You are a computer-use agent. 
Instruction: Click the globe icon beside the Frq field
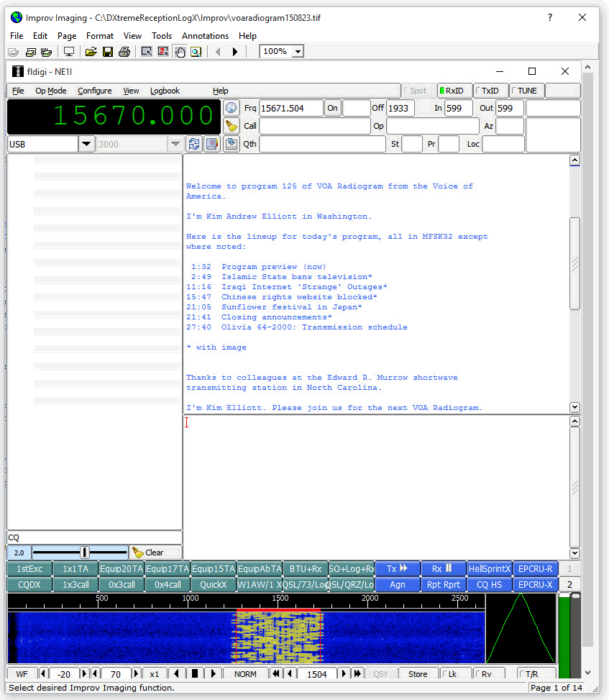pyautogui.click(x=231, y=108)
